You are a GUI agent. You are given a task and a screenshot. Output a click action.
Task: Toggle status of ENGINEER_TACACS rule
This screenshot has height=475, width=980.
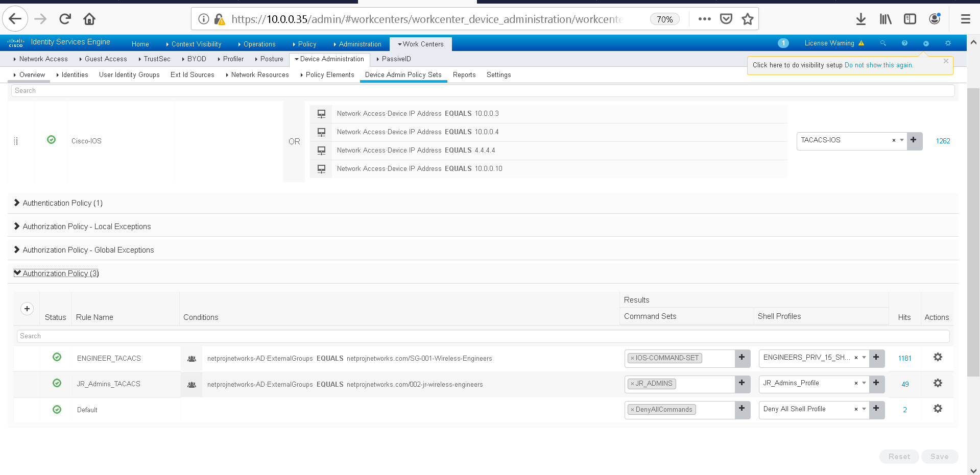tap(57, 357)
